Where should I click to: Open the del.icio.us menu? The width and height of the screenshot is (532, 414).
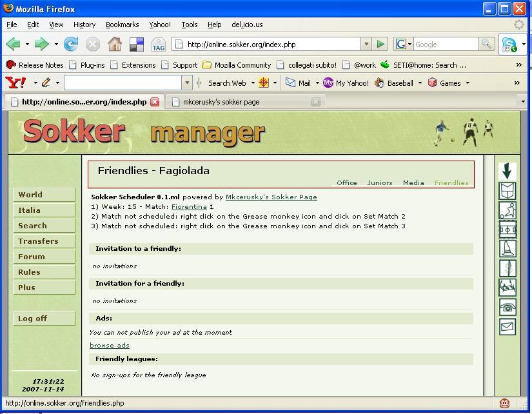[247, 25]
